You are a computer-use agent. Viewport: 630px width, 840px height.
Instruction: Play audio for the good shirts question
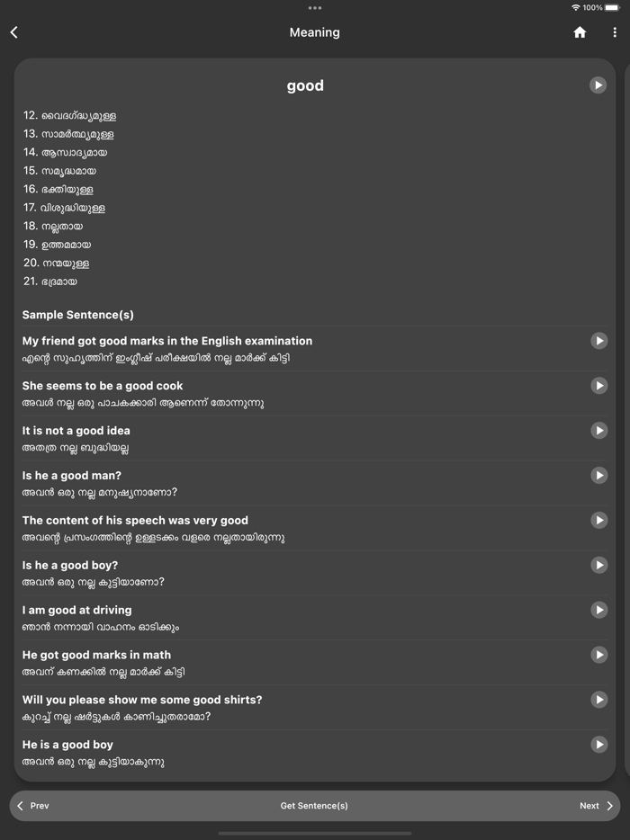coord(598,700)
